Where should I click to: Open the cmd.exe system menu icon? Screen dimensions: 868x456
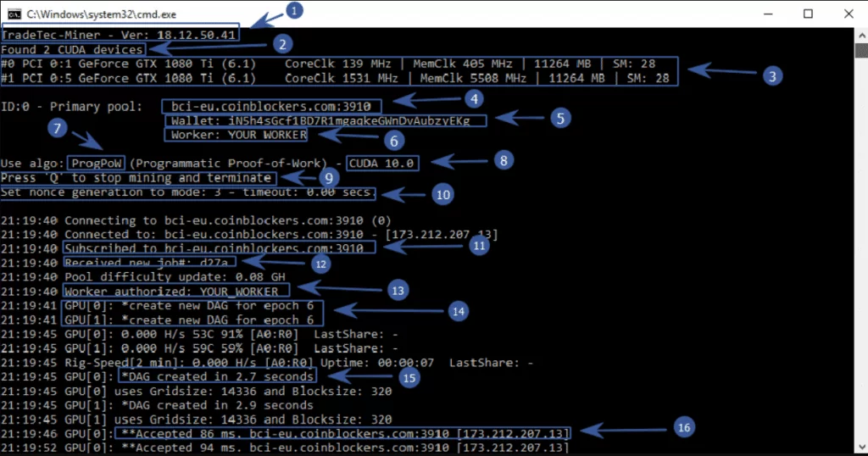tap(14, 14)
